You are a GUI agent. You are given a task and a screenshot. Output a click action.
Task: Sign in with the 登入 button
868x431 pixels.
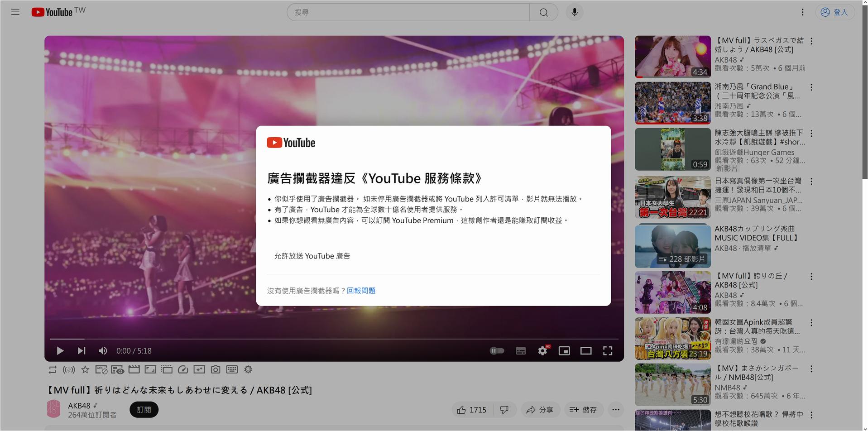(834, 12)
